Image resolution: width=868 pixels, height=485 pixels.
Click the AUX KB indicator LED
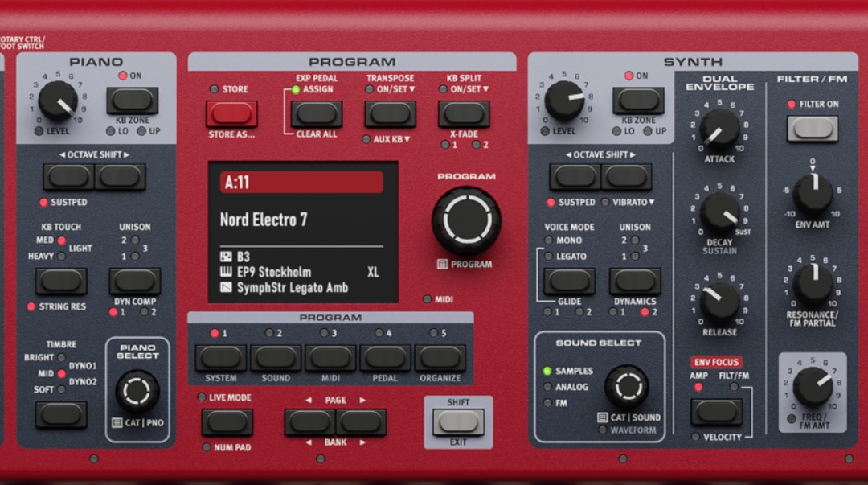click(366, 139)
